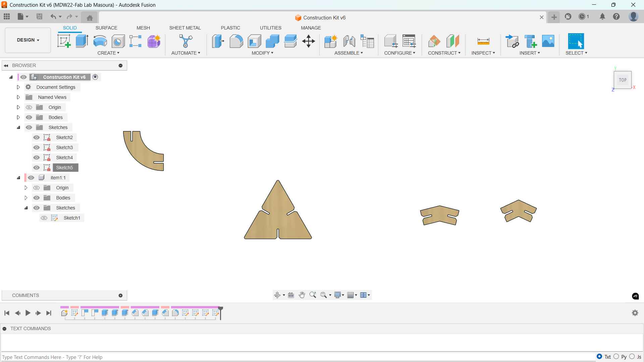
Task: Open the SHEET METAL tab
Action: pos(185,28)
